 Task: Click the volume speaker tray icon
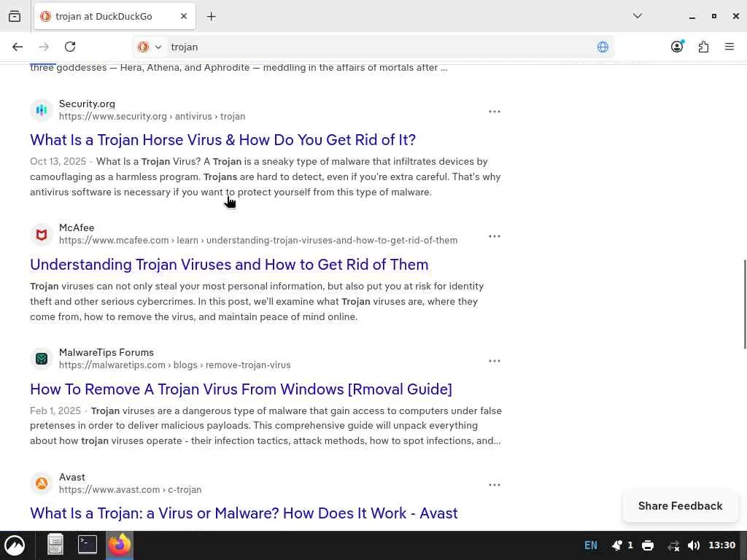coord(694,545)
